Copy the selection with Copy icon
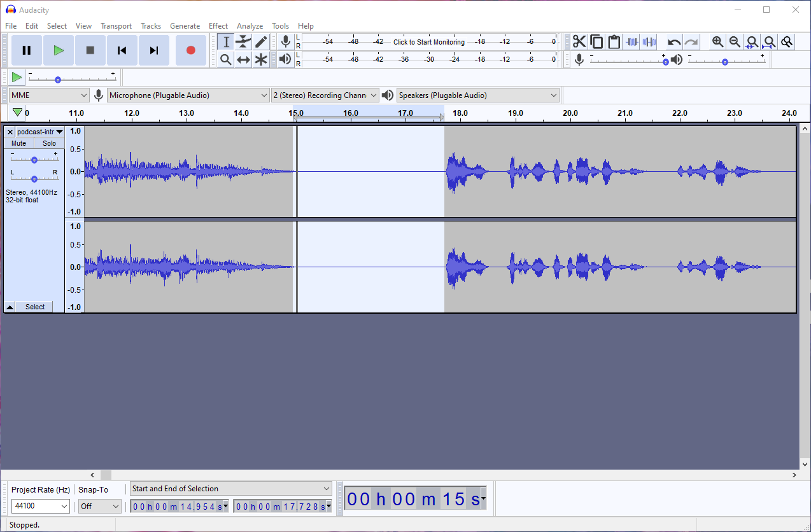The image size is (811, 532). point(596,42)
